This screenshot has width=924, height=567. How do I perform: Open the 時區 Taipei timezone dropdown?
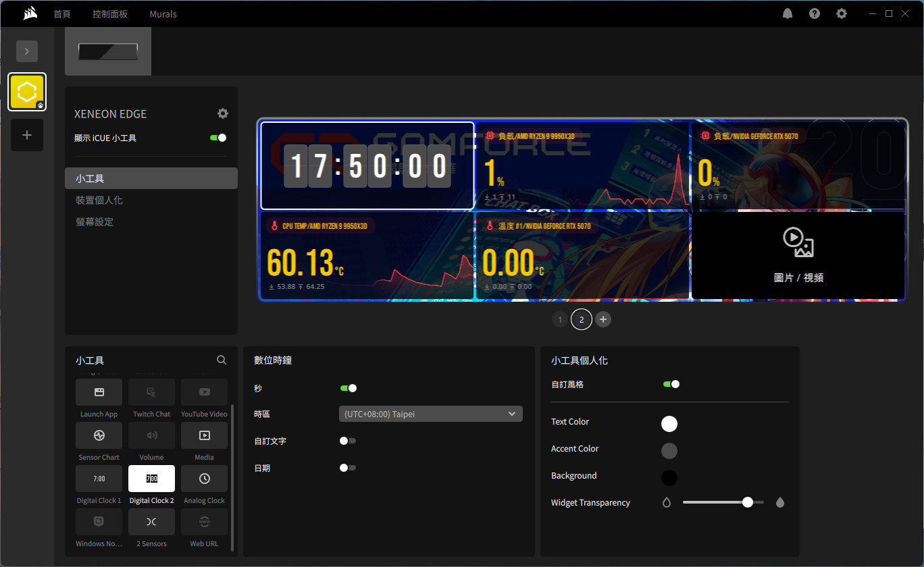(430, 414)
